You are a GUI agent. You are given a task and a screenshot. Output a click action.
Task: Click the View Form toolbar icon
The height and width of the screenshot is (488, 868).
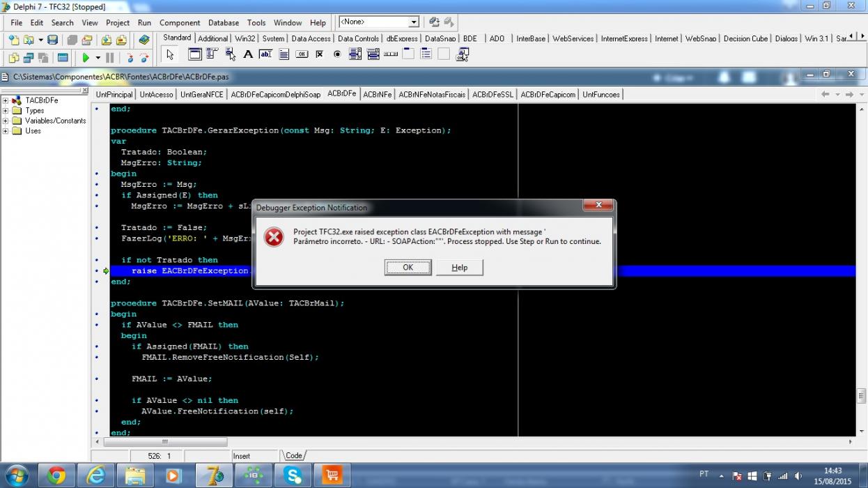pos(29,58)
